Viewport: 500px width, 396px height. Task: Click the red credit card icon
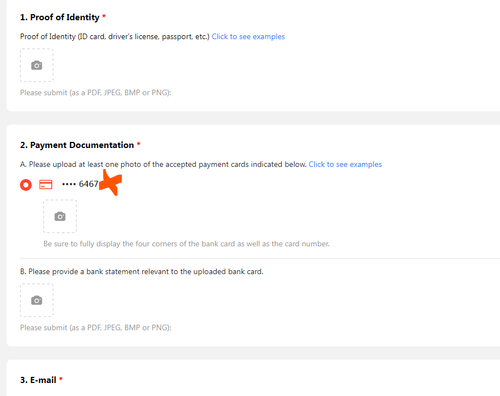click(46, 184)
